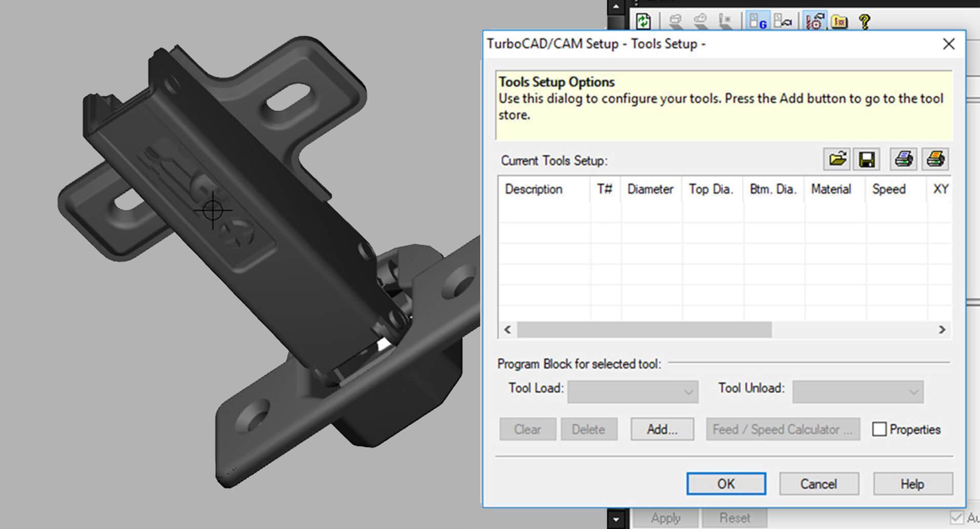Click the red tool and gear icon

click(x=814, y=21)
